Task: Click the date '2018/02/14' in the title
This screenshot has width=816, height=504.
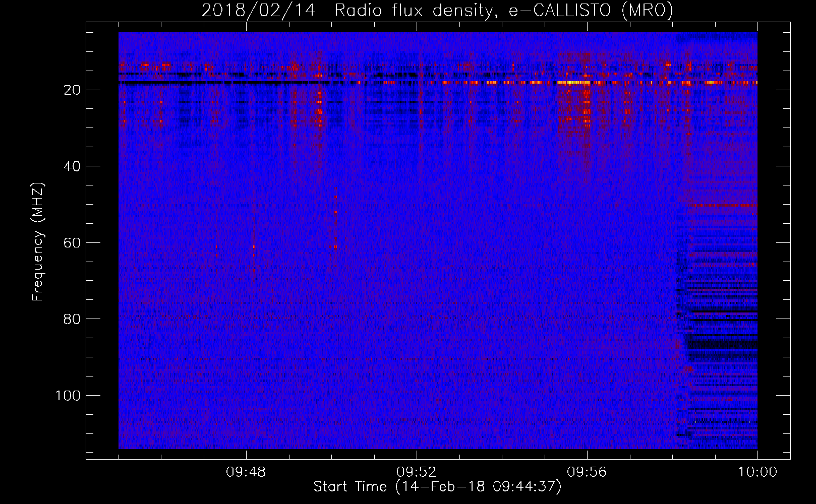Action: 259,10
